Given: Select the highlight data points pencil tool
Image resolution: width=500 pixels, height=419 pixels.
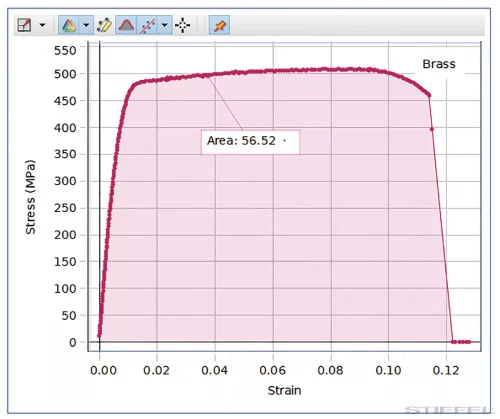Looking at the screenshot, I should click(x=104, y=25).
